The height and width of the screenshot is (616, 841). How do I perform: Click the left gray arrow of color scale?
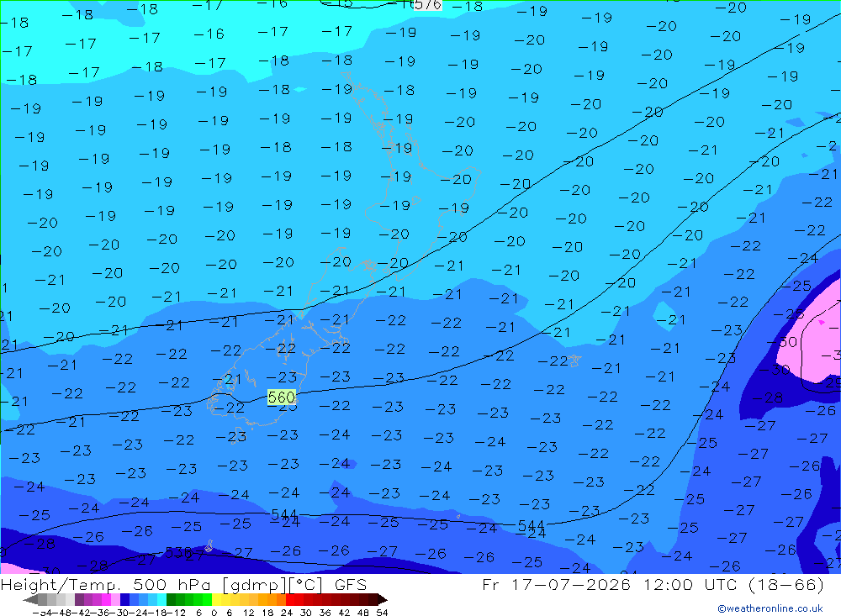[x=30, y=599]
